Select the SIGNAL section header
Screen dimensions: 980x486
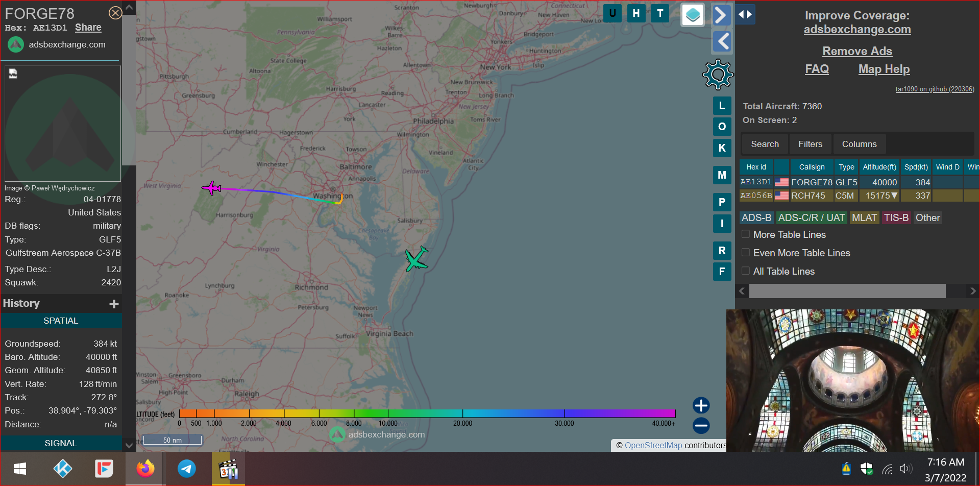61,443
